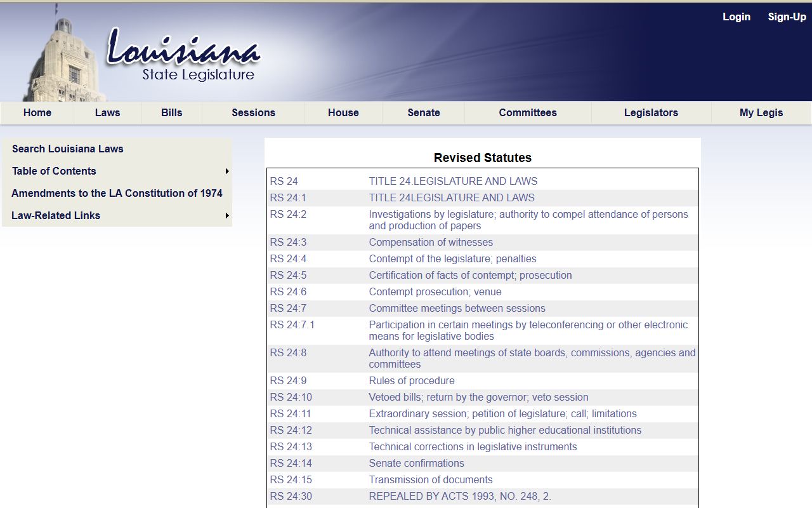Select the Table of Contents sidebar item

[x=117, y=171]
